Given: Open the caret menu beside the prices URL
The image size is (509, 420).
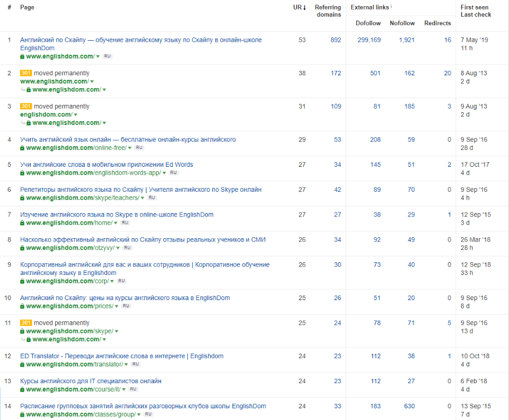Looking at the screenshot, I should click(117, 306).
